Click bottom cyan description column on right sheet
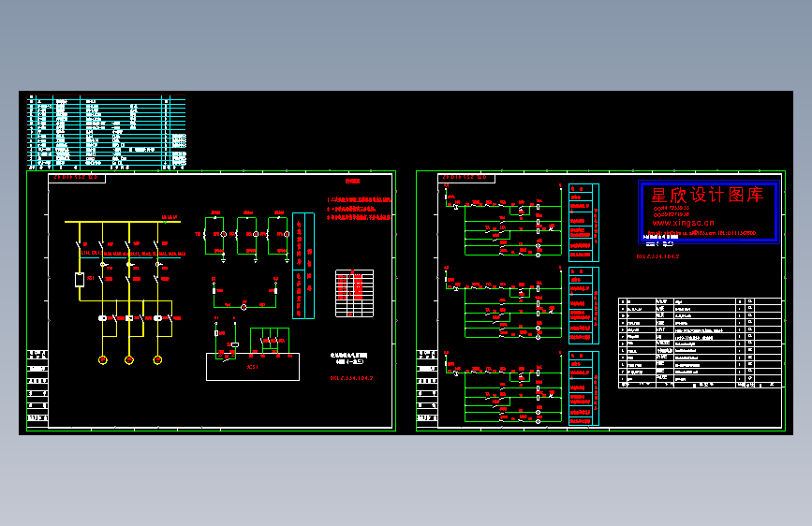The height and width of the screenshot is (526, 812). [x=583, y=388]
